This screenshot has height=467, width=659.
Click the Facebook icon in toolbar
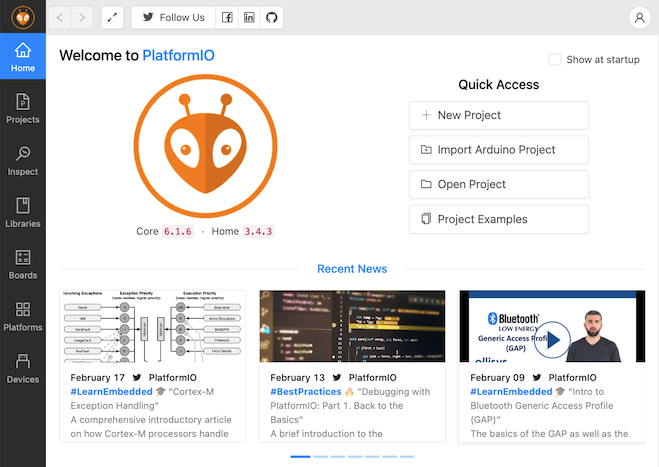coord(227,18)
